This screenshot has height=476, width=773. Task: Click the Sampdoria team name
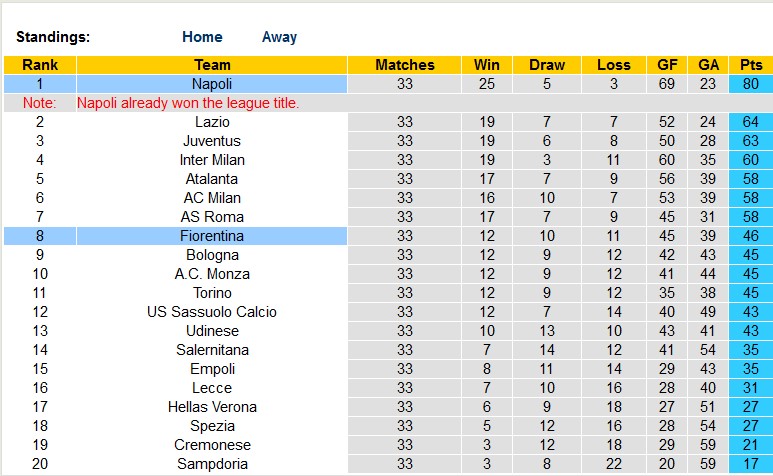(212, 464)
